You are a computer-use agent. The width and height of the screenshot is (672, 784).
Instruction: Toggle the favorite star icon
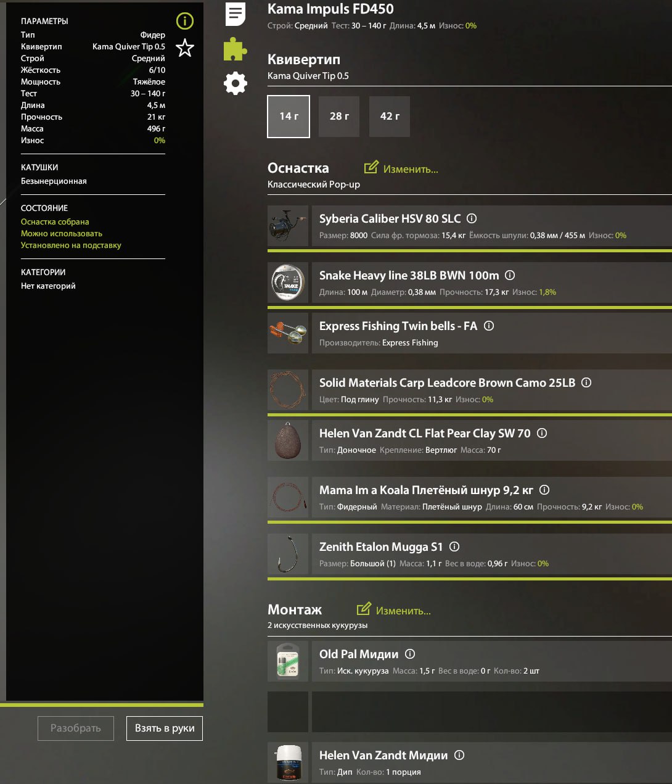[x=184, y=48]
